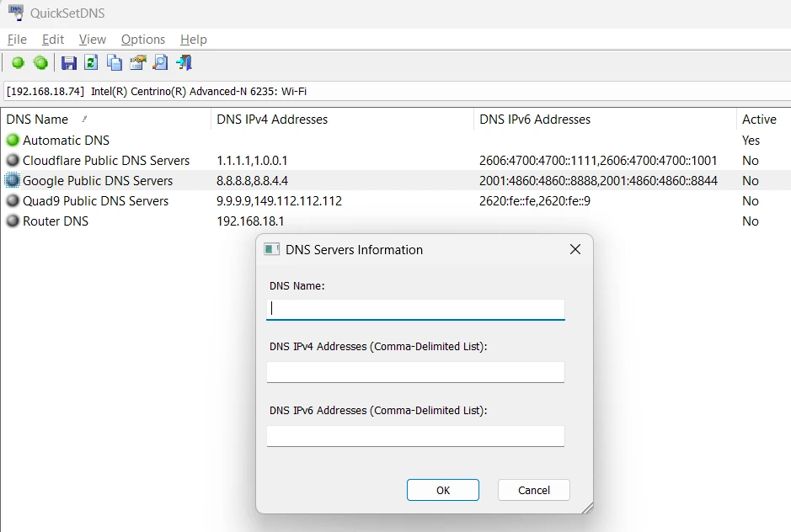
Task: Click the No value in the Router DNS row
Action: (x=750, y=221)
